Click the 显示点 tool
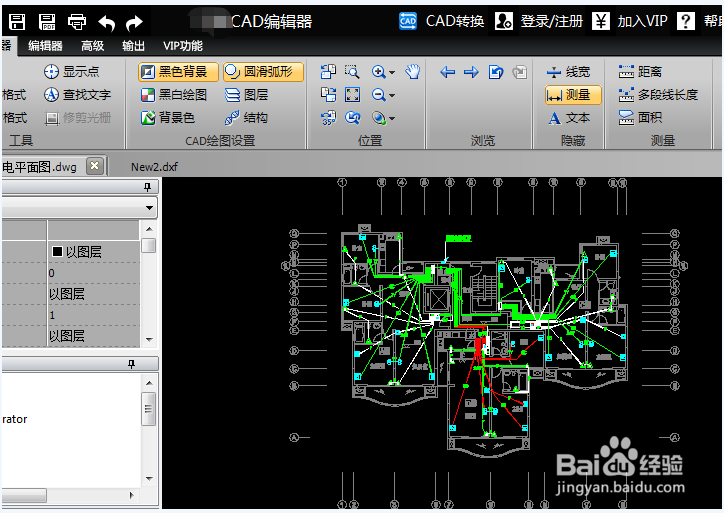724x513 pixels. coord(72,72)
